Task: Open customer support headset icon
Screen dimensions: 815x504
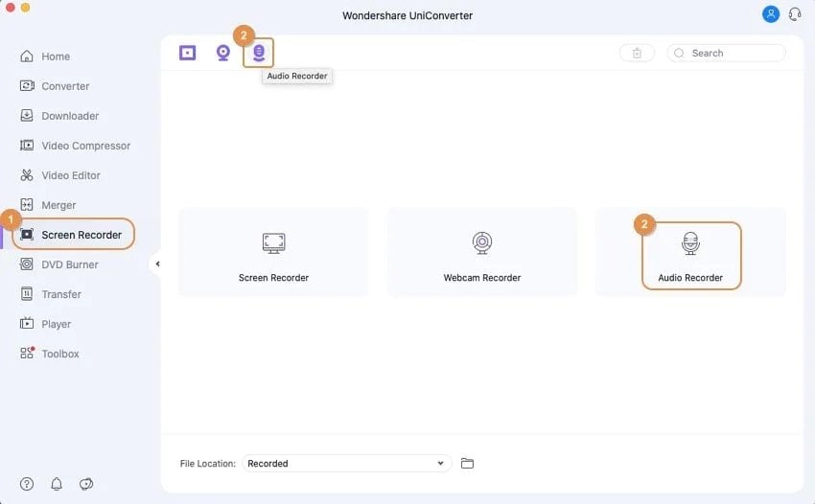Action: (x=795, y=14)
